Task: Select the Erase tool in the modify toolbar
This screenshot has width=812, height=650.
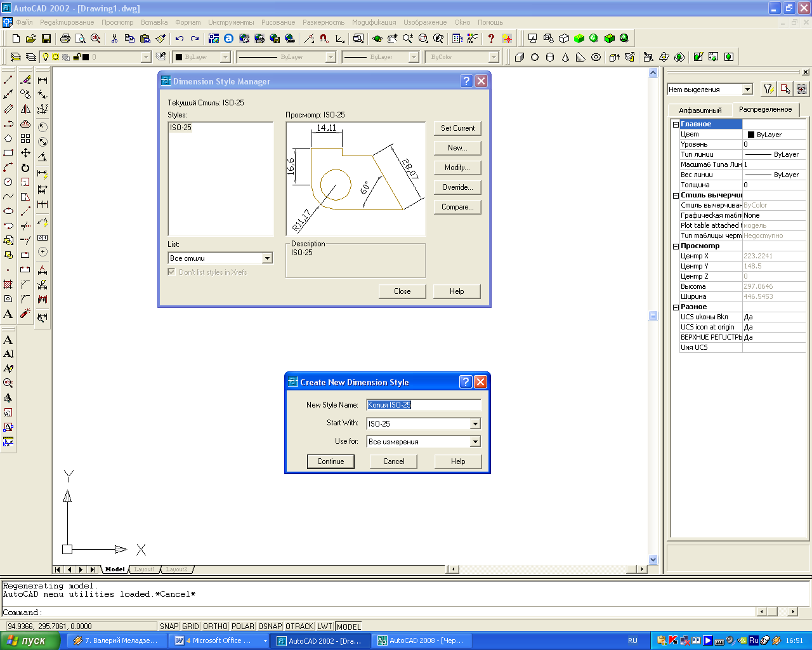Action: click(x=25, y=80)
